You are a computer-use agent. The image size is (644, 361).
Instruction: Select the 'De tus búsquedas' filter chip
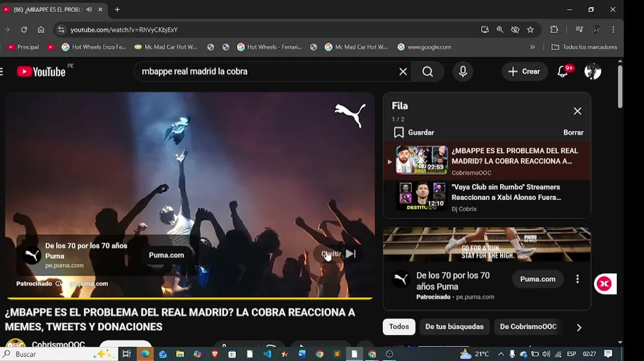pos(454,326)
